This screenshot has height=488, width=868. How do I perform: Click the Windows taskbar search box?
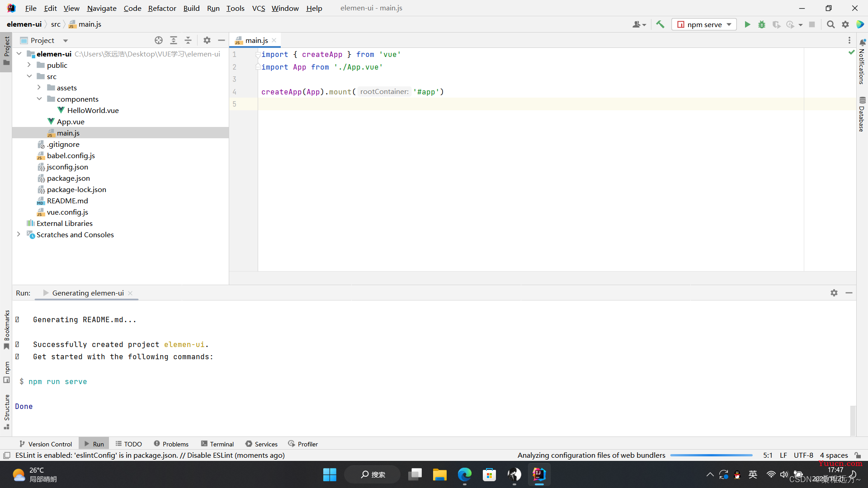(x=373, y=474)
